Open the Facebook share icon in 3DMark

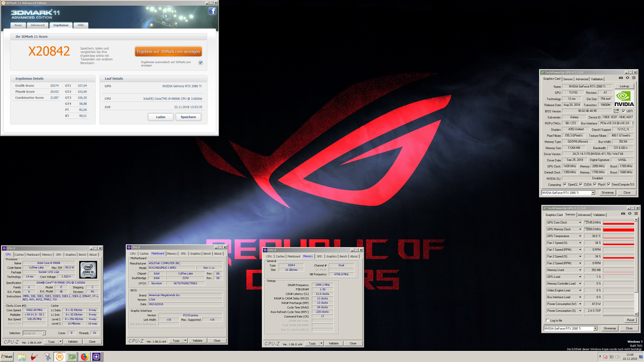[x=212, y=11]
